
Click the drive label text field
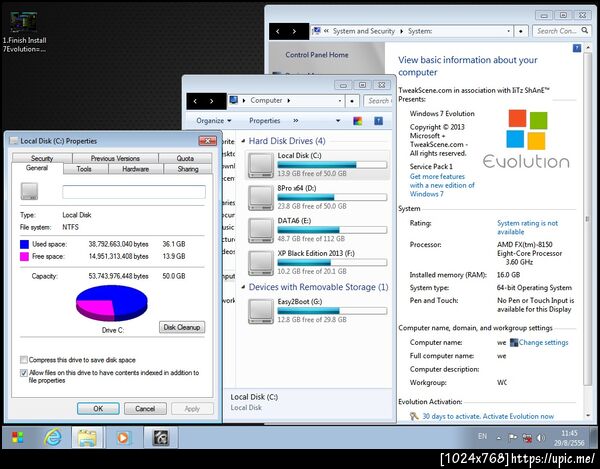pyautogui.click(x=134, y=192)
